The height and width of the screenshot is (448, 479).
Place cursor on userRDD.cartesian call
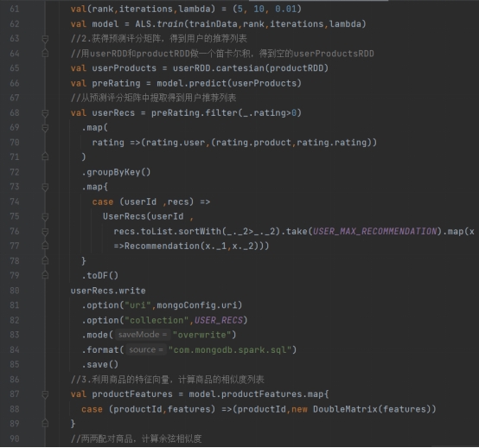click(219, 68)
